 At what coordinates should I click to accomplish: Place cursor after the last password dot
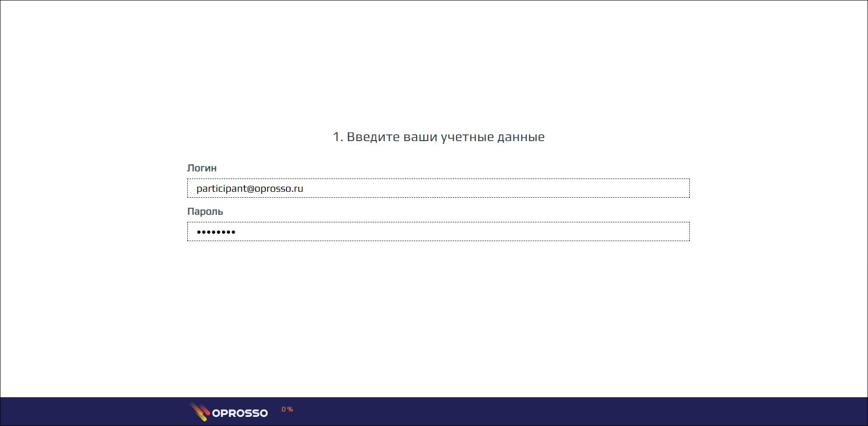236,232
